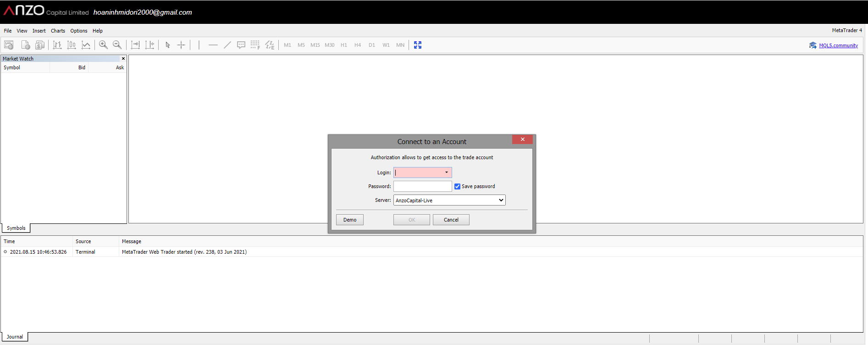Image resolution: width=868 pixels, height=356 pixels.
Task: Open the Help menu
Action: coord(98,31)
